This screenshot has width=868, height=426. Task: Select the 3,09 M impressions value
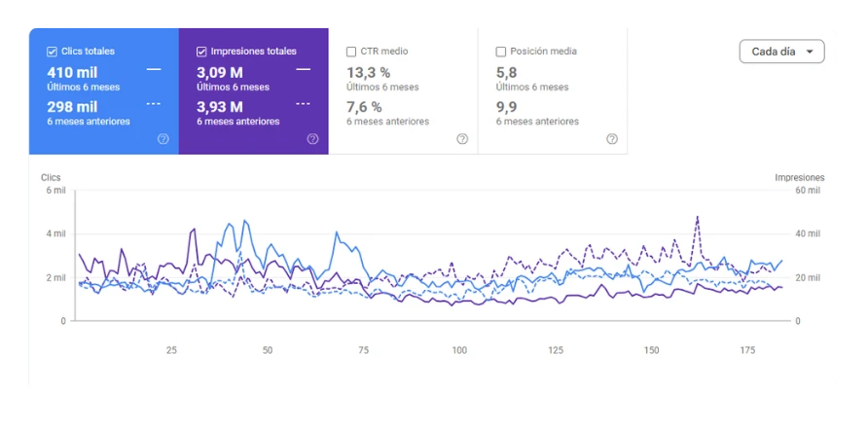tap(220, 73)
